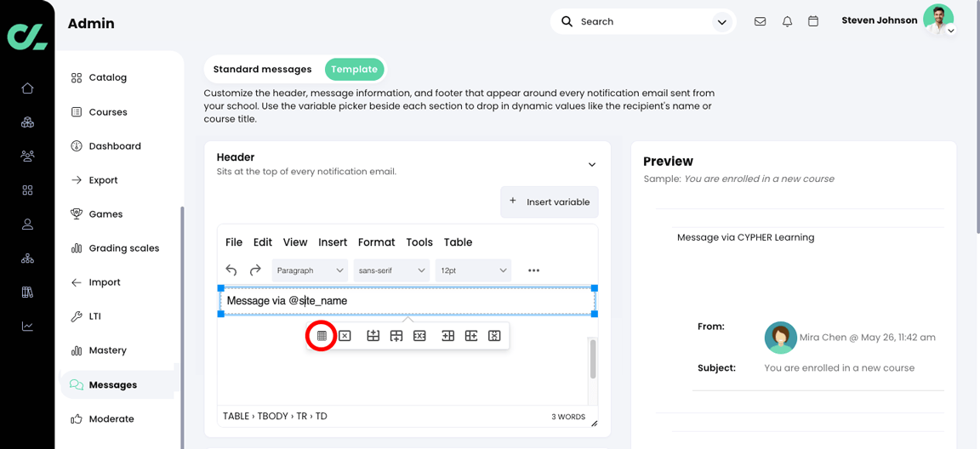Image resolution: width=980 pixels, height=449 pixels.
Task: Click the '3 WORDS' word count
Action: [x=568, y=417]
